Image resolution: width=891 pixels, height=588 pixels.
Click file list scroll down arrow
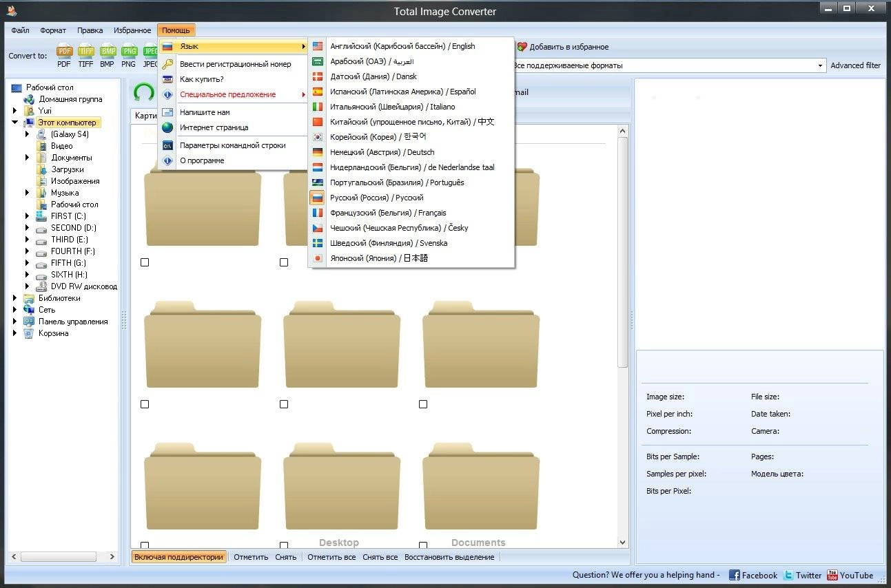pos(623,543)
